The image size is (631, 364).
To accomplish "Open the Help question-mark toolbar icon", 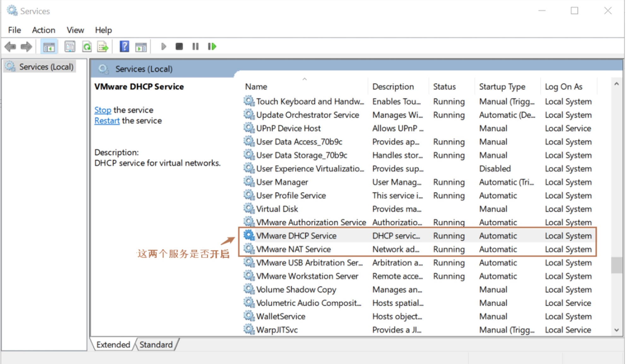I will click(x=124, y=47).
